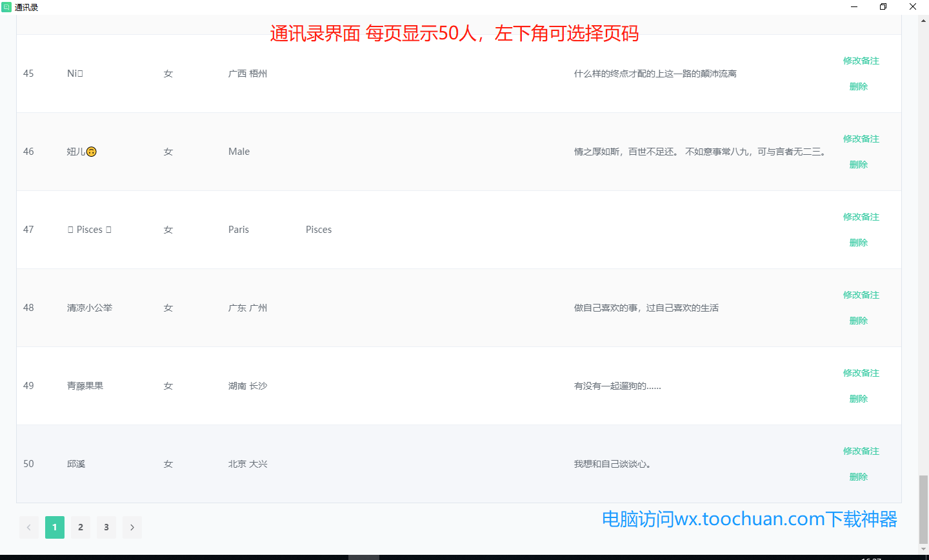Click 修改备注 for 青藤果果
This screenshot has width=929, height=560.
tap(861, 373)
